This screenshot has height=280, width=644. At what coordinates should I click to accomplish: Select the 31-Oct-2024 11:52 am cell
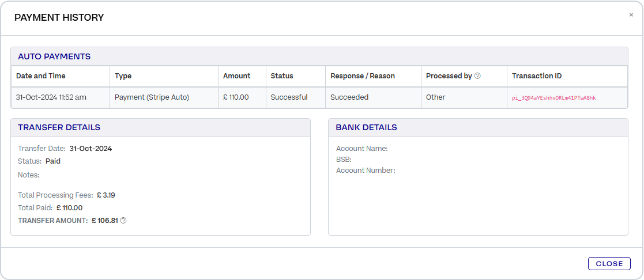61,98
